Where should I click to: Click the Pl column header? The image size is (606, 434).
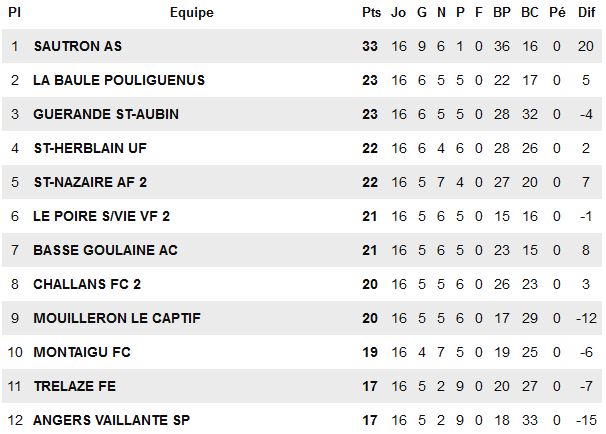click(14, 13)
